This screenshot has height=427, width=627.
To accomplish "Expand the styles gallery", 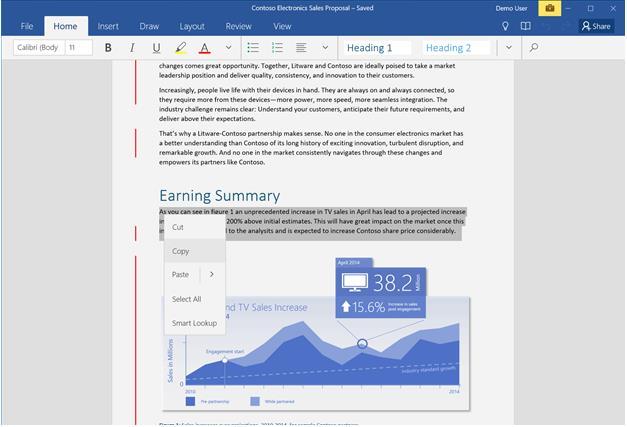I will click(x=509, y=48).
